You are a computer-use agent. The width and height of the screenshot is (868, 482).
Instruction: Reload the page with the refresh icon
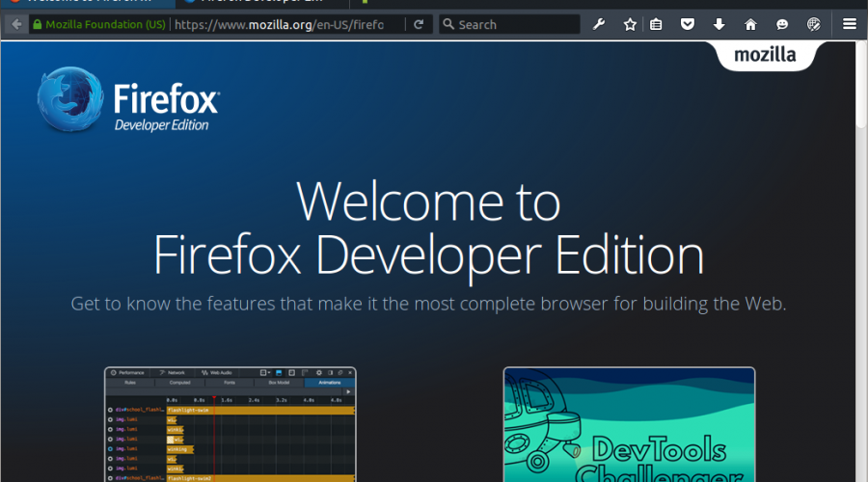tap(420, 24)
